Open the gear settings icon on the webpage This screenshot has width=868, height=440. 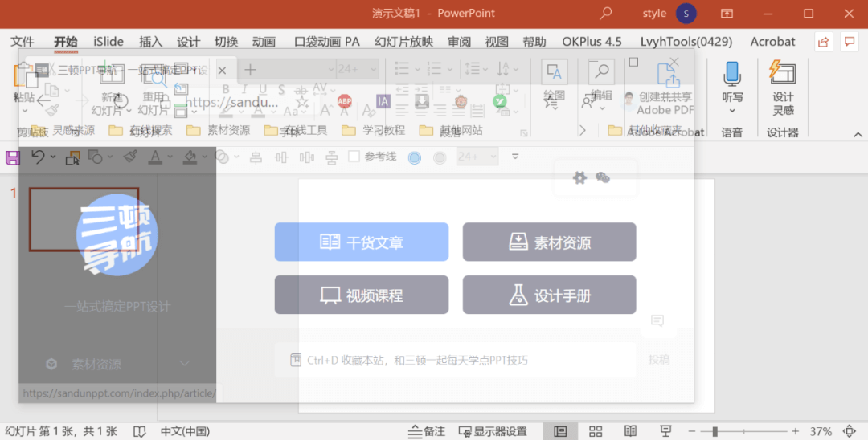coord(579,177)
